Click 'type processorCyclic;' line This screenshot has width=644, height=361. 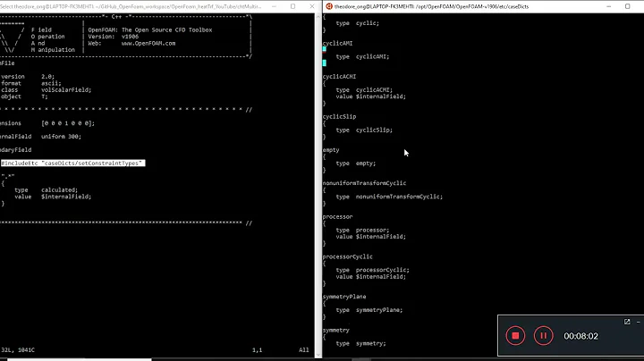pyautogui.click(x=372, y=270)
